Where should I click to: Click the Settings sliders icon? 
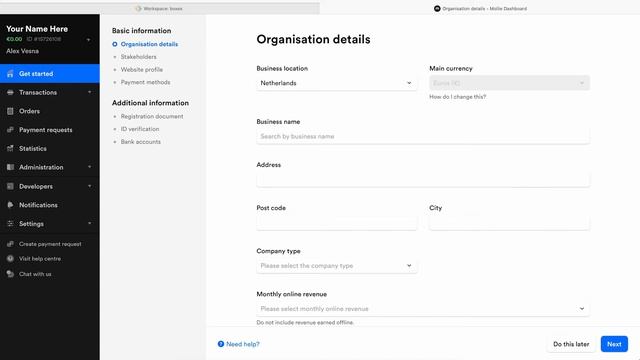[x=10, y=224]
